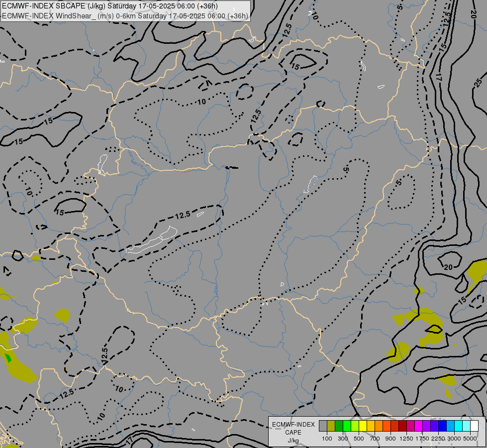Viewport: 487px width, 448px height.
Task: Select the bright magenta legend swatch
Action: click(x=419, y=426)
